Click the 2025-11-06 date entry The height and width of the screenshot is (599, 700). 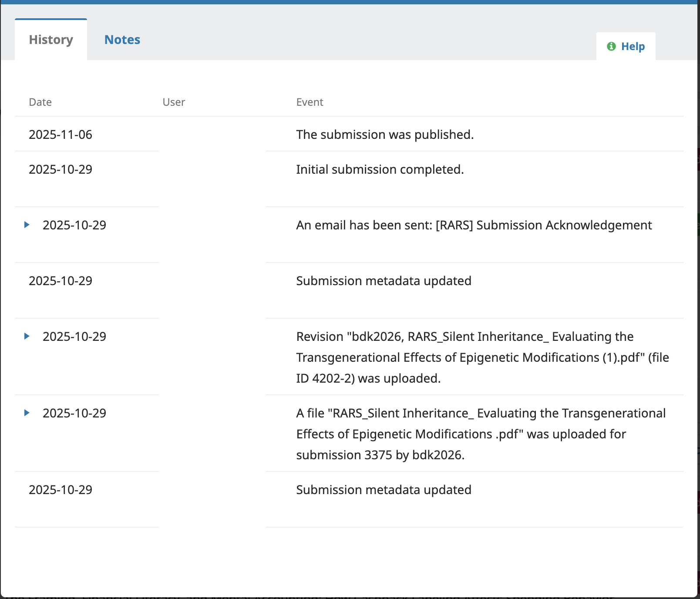tap(61, 135)
